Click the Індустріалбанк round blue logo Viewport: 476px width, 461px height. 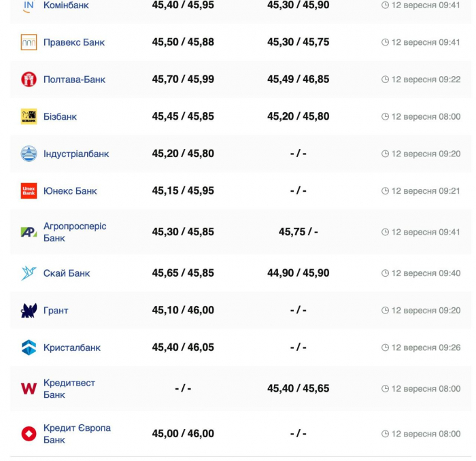pos(29,154)
